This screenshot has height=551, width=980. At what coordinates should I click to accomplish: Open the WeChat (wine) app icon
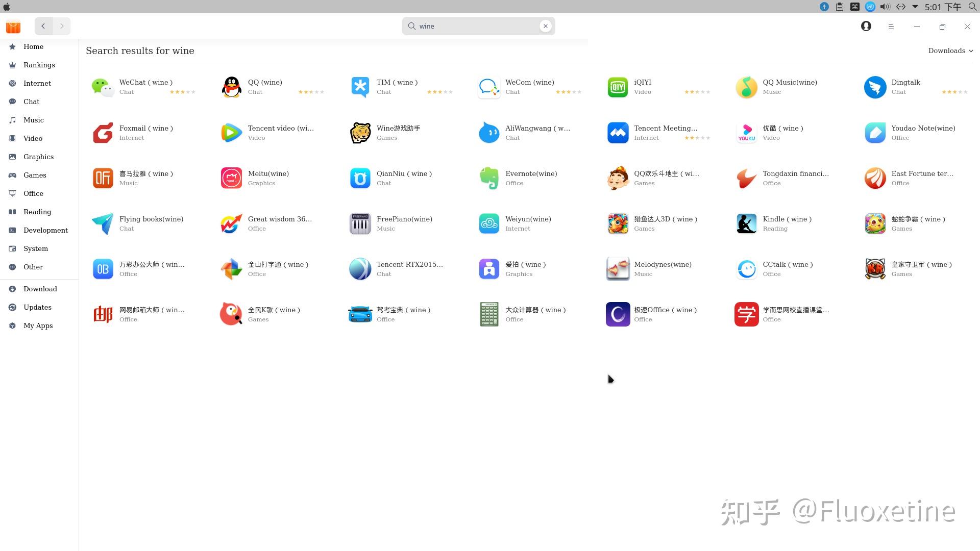(x=103, y=87)
